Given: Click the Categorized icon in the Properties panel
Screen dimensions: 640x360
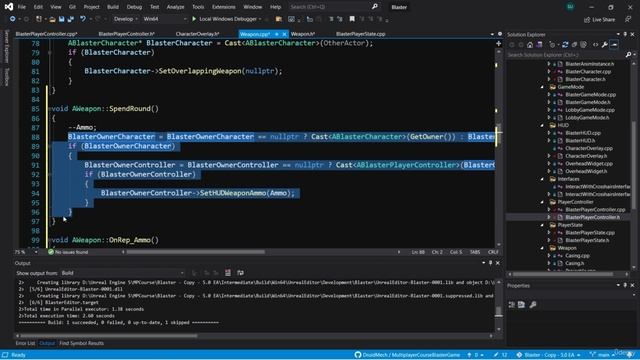Looking at the screenshot, I should tap(512, 304).
